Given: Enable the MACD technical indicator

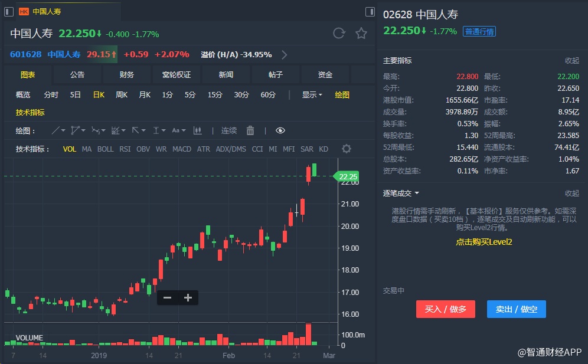Looking at the screenshot, I should 181,149.
